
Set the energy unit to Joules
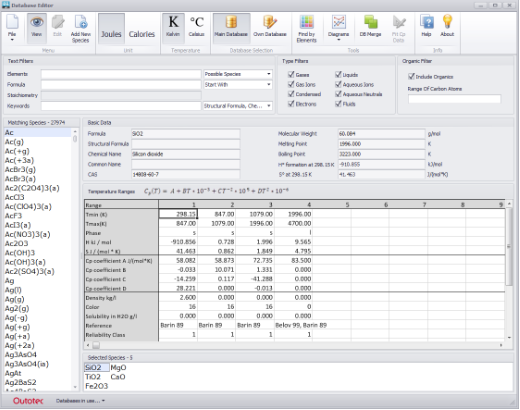pyautogui.click(x=111, y=29)
